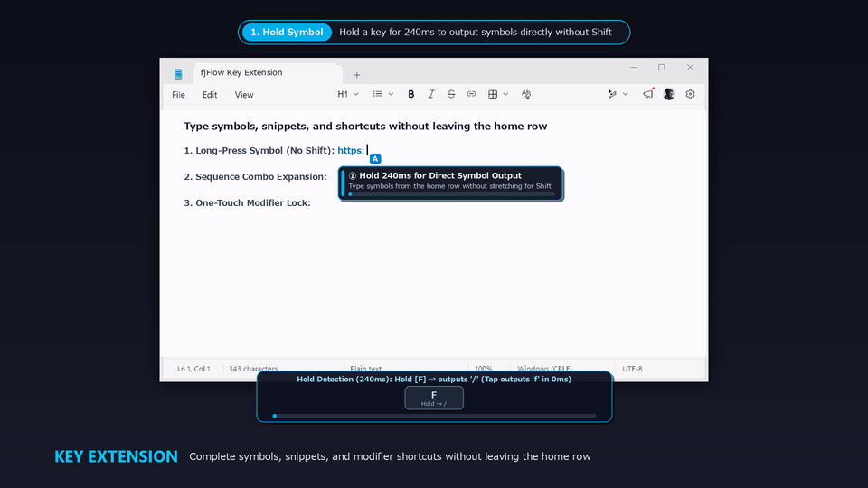This screenshot has height=488, width=868.
Task: Open the AI rewrite pen icon
Action: point(612,94)
